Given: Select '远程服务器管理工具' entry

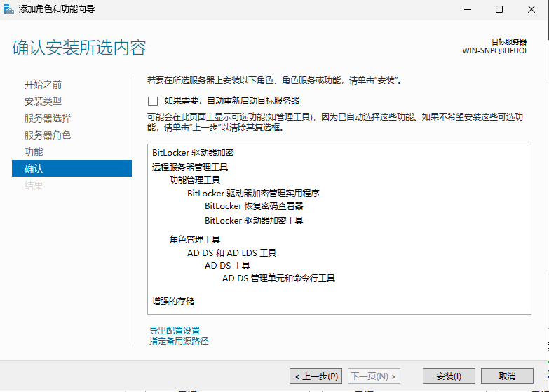Looking at the screenshot, I should [190, 167].
